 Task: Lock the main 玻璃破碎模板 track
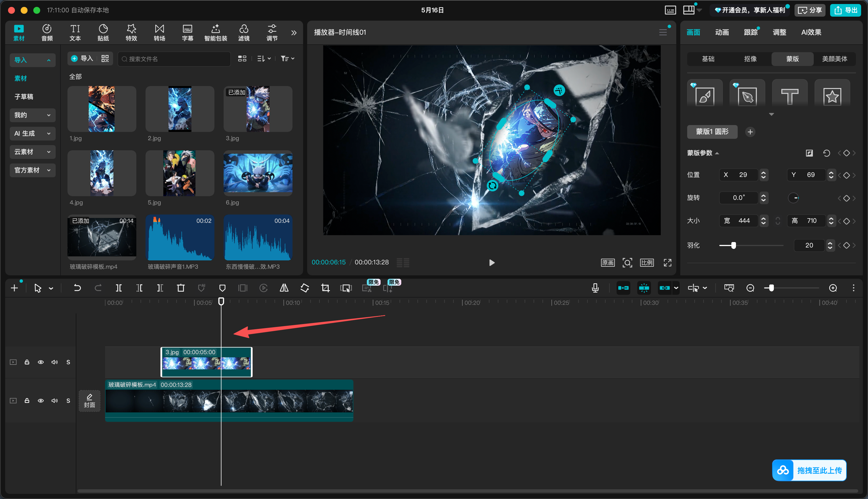(27, 400)
